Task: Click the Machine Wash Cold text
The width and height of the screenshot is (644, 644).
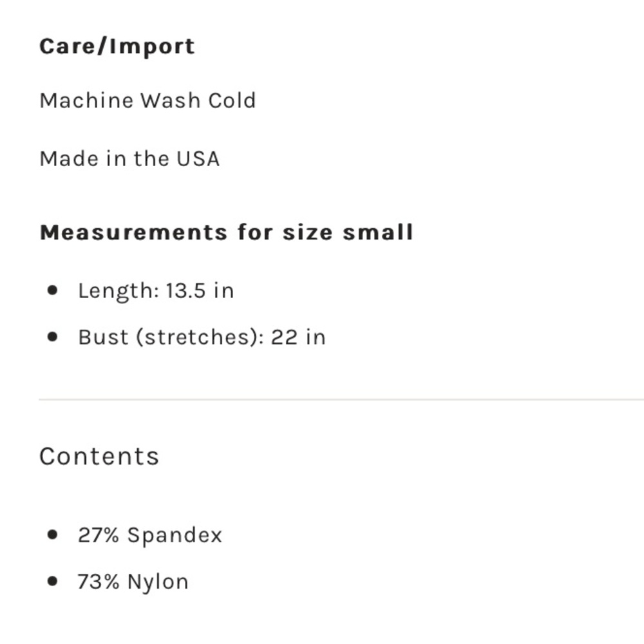Action: (147, 100)
